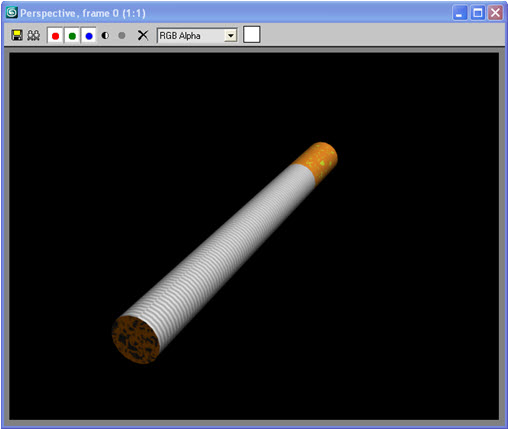Pick the tobacco end of the cigarette
The image size is (508, 429).
pyautogui.click(x=135, y=340)
